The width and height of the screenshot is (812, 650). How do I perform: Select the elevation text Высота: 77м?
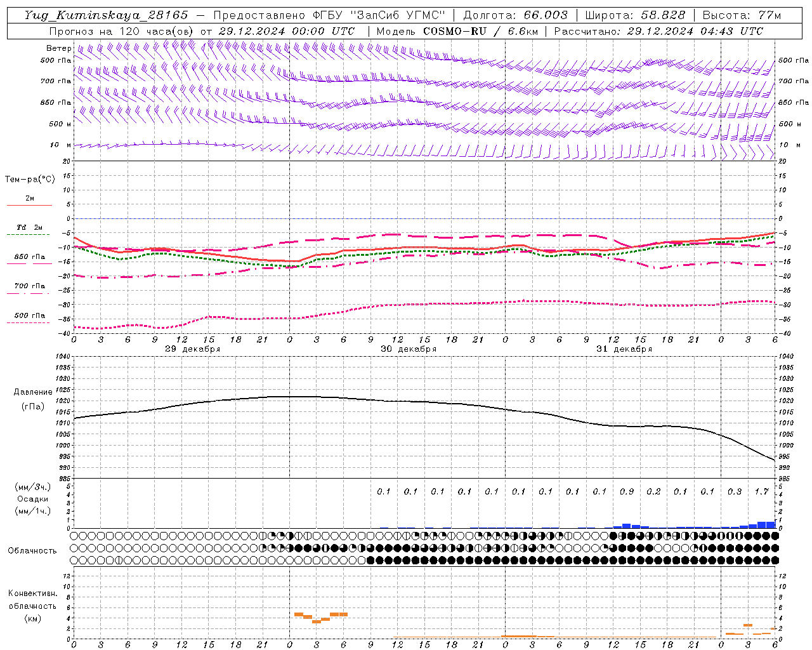pos(742,15)
